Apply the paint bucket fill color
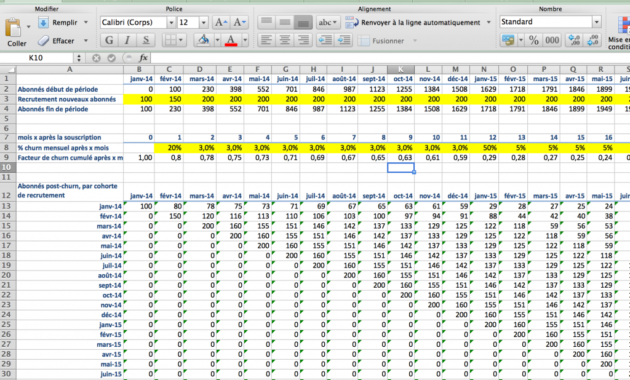The image size is (630, 380). 204,40
